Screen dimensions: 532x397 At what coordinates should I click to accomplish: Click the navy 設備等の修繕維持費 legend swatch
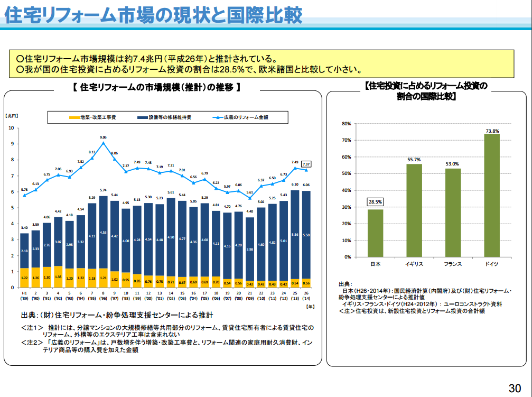point(142,117)
